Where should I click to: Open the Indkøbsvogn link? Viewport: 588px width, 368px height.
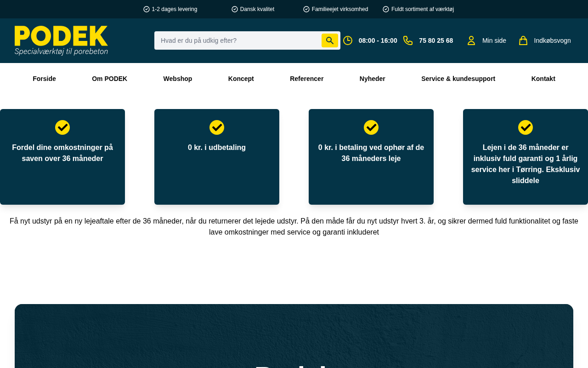[x=553, y=40]
